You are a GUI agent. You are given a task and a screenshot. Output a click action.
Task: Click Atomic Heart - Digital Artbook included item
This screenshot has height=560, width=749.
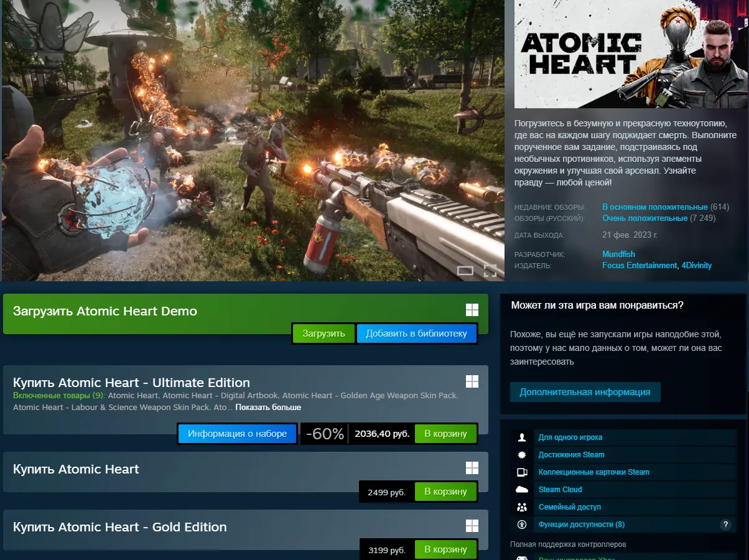click(x=221, y=395)
